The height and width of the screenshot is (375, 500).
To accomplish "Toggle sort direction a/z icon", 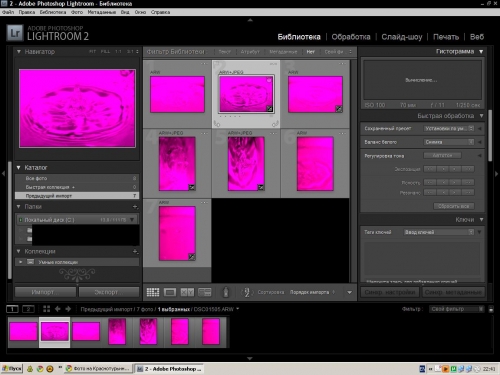I will pyautogui.click(x=247, y=292).
